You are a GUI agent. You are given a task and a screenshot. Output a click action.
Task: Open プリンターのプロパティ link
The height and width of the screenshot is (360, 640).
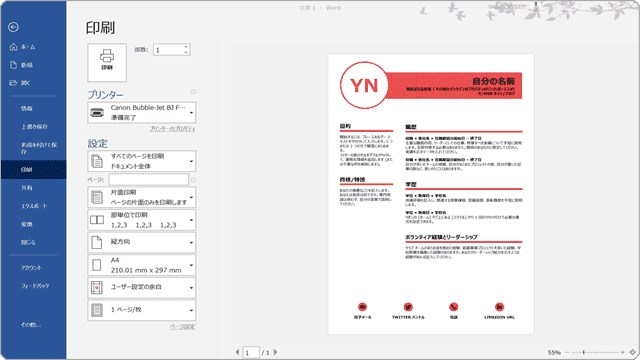pyautogui.click(x=172, y=129)
